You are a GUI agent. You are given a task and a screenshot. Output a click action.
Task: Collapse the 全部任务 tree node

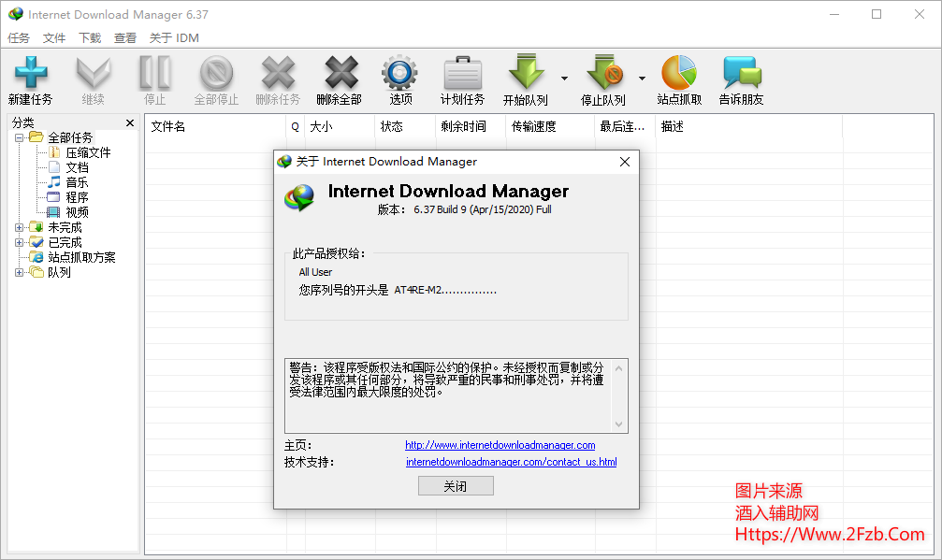[20, 137]
